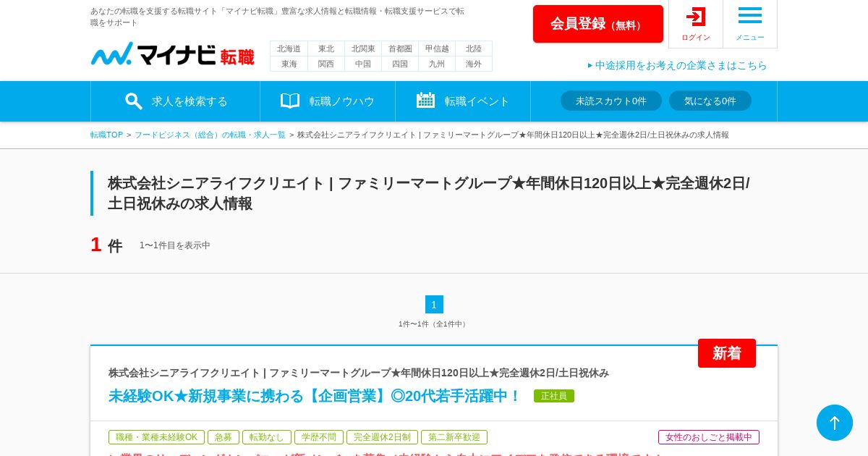Click the 第二新卒歓迎 tag

click(x=454, y=437)
